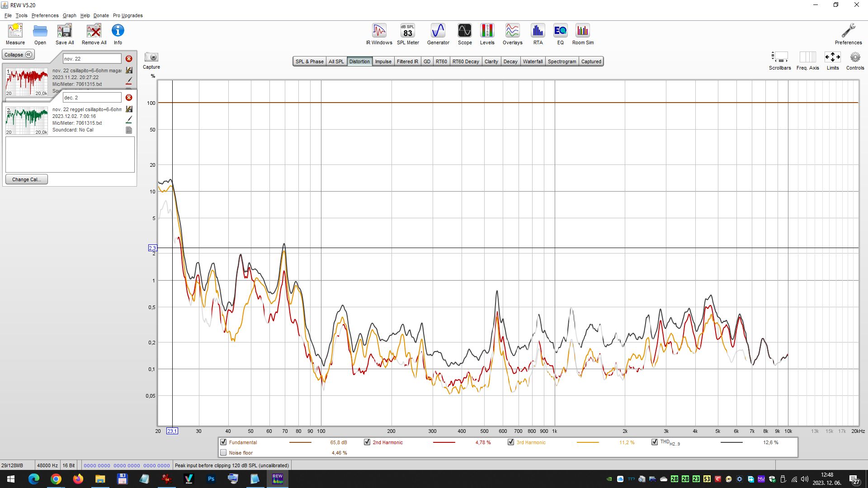Open the Scope tool
The width and height of the screenshot is (868, 488).
465,34
